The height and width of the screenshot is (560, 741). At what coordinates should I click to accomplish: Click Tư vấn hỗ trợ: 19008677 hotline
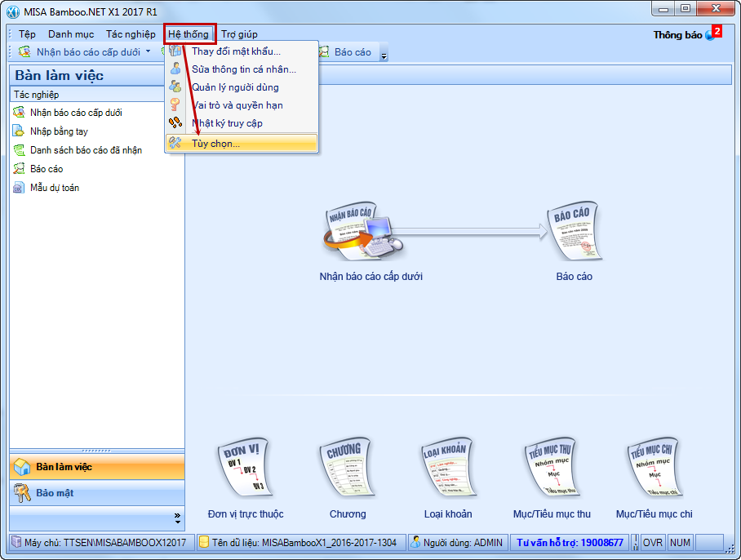point(570,543)
